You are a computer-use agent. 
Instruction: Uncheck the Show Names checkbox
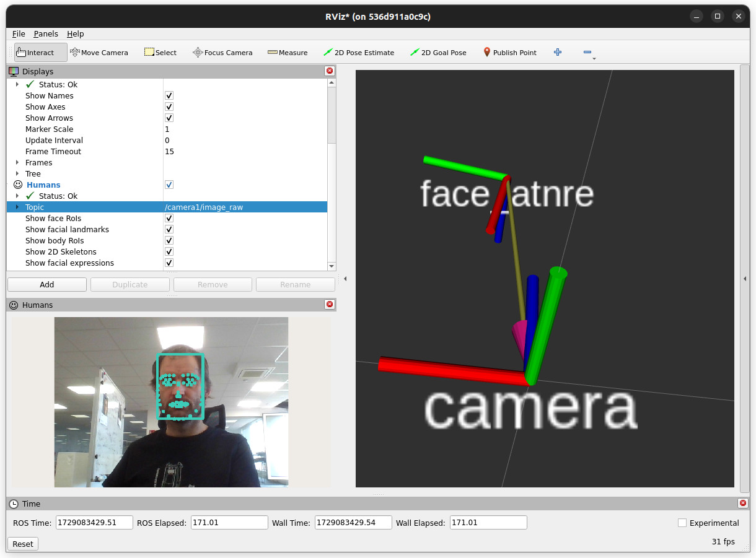coord(169,96)
